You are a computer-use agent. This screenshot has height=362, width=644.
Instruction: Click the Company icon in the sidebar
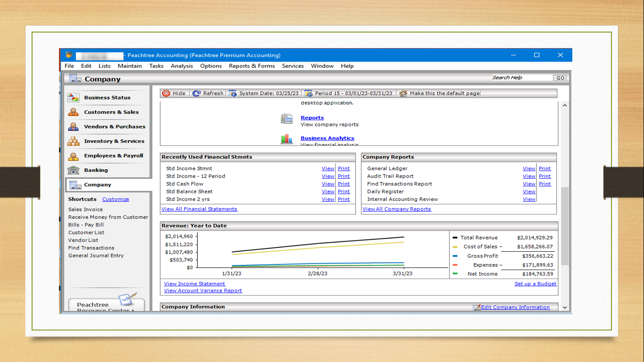coord(75,185)
